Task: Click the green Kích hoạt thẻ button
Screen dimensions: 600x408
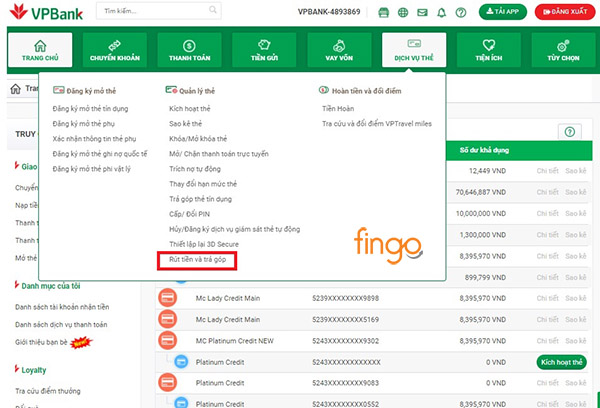Action: pos(561,362)
